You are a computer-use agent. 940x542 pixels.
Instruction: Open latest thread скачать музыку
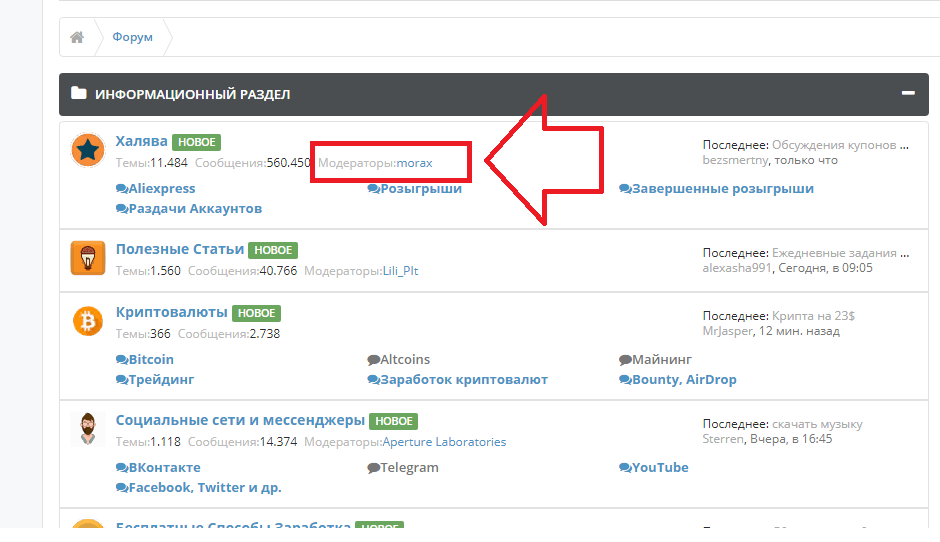817,424
